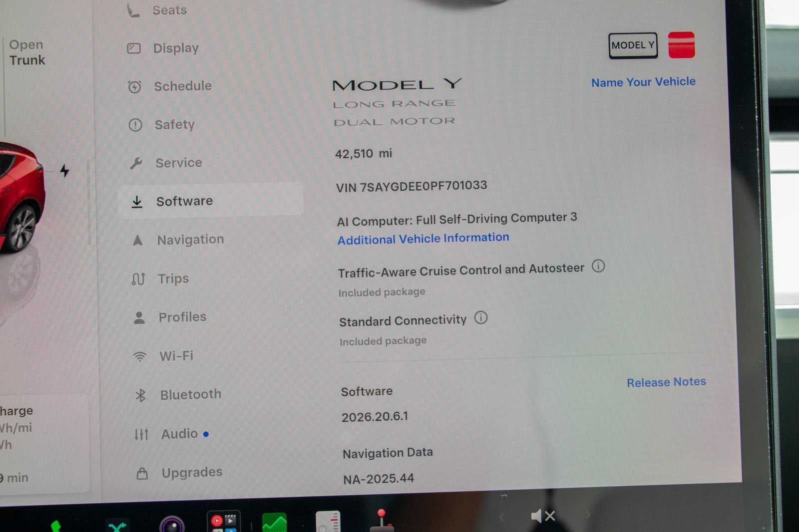
Task: Tap the VIN 7SAYGDEE0PF701033 text
Action: (x=411, y=186)
